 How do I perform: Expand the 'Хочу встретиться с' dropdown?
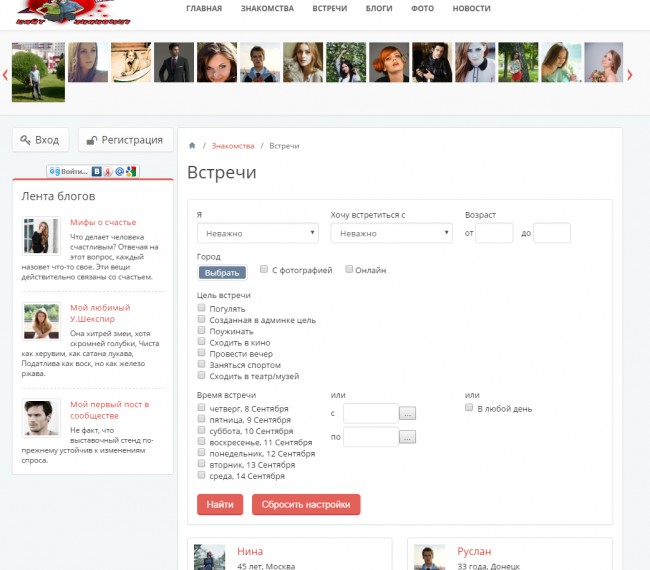(391, 233)
